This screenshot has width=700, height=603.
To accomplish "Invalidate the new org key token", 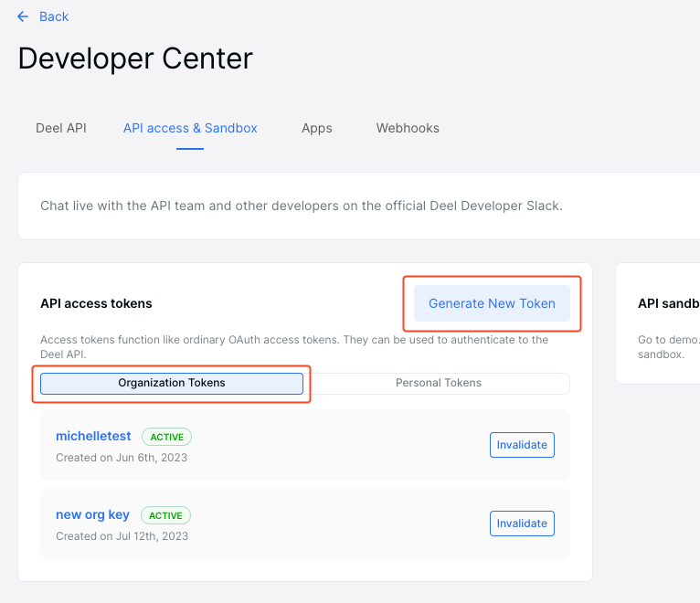I will tap(522, 524).
